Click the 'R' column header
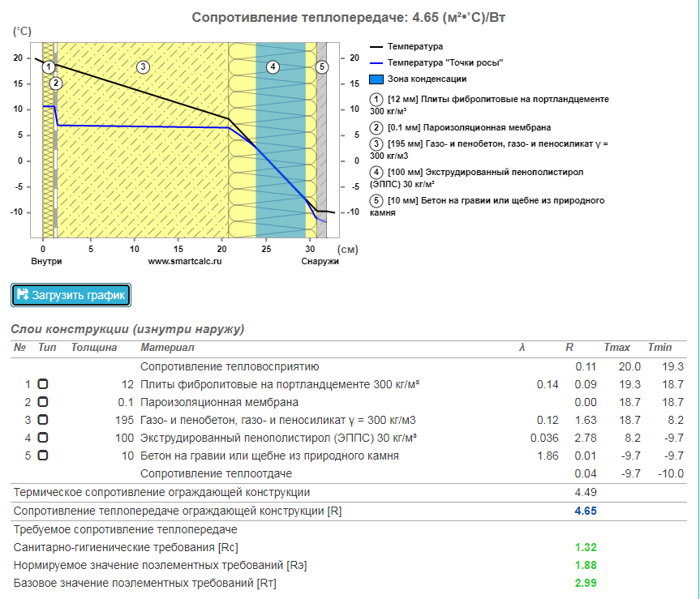The width and height of the screenshot is (700, 599). (569, 348)
